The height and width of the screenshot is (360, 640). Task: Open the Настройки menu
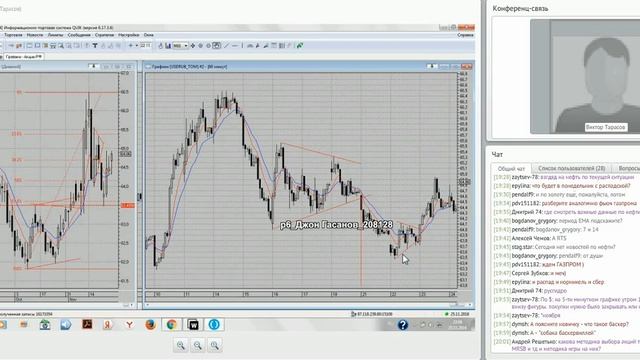(x=129, y=35)
